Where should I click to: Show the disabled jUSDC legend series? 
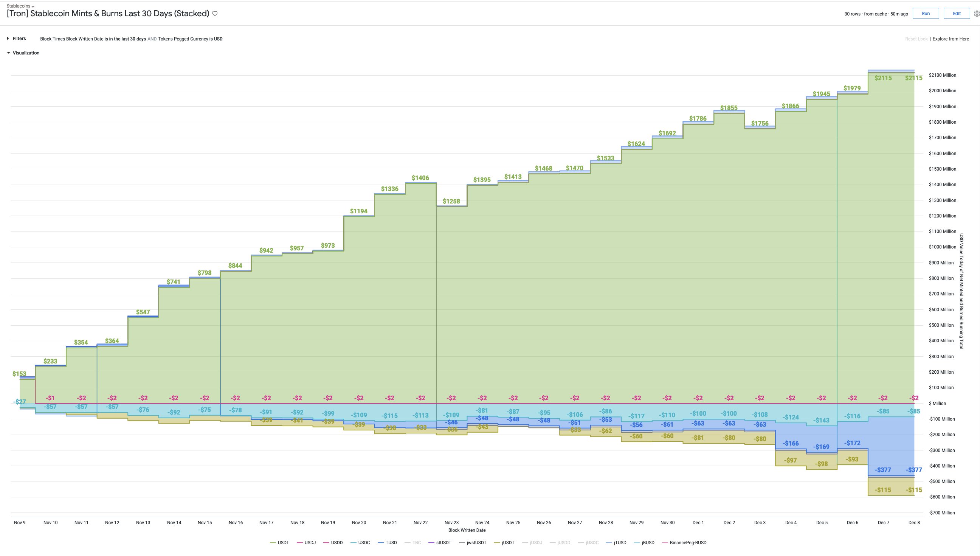click(x=592, y=543)
